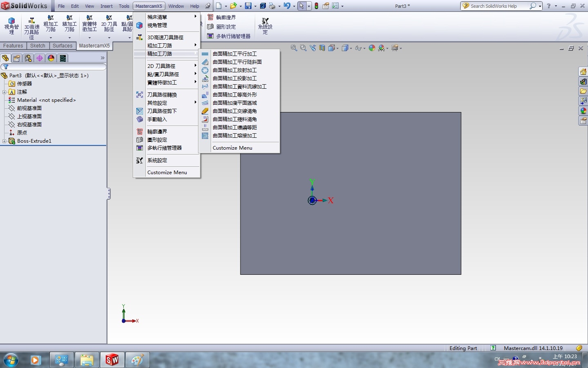
Task: Open the 粗加工刀路 toolbar dropdown arrow
Action: point(51,38)
